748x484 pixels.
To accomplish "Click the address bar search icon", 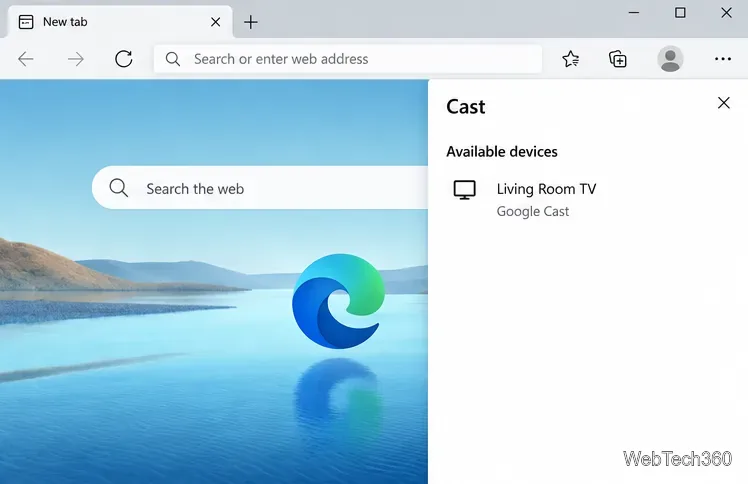I will (173, 59).
